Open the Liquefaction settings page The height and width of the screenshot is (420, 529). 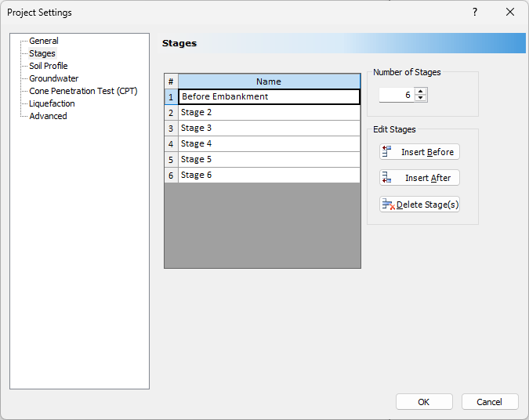52,103
